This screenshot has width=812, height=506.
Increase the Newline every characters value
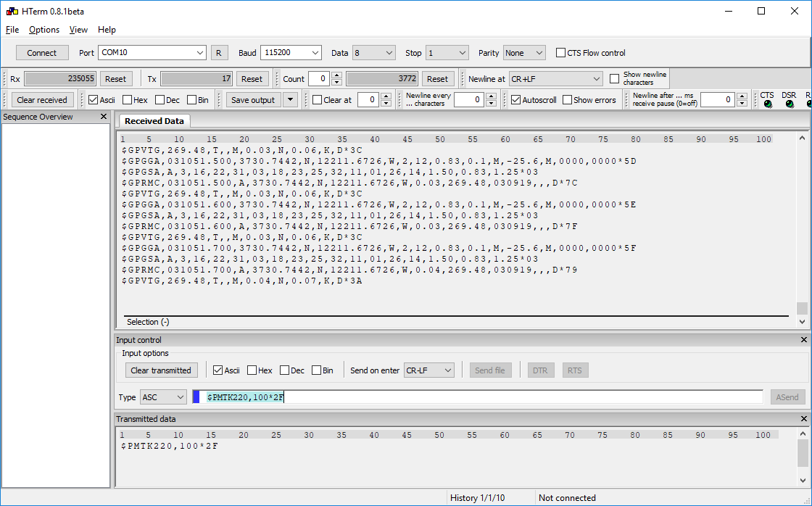tap(492, 96)
